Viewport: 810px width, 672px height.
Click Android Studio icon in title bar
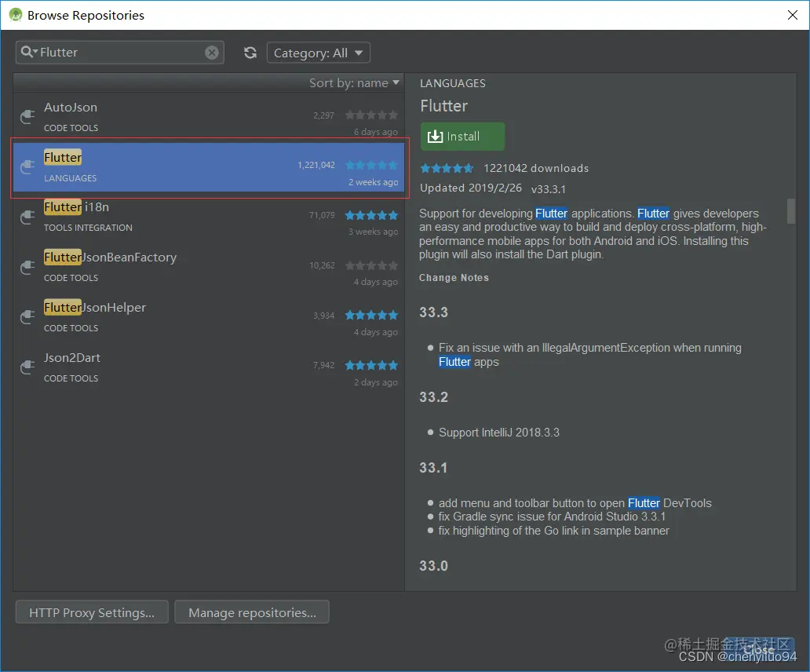[x=16, y=15]
